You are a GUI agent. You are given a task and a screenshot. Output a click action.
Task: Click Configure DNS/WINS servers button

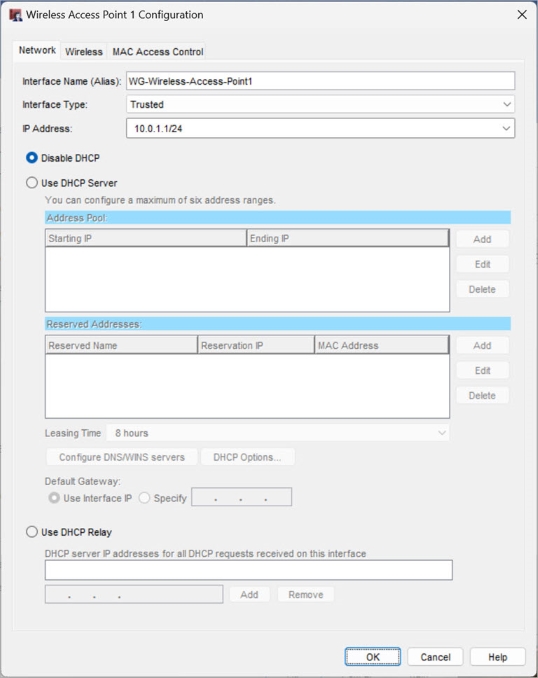pyautogui.click(x=122, y=457)
